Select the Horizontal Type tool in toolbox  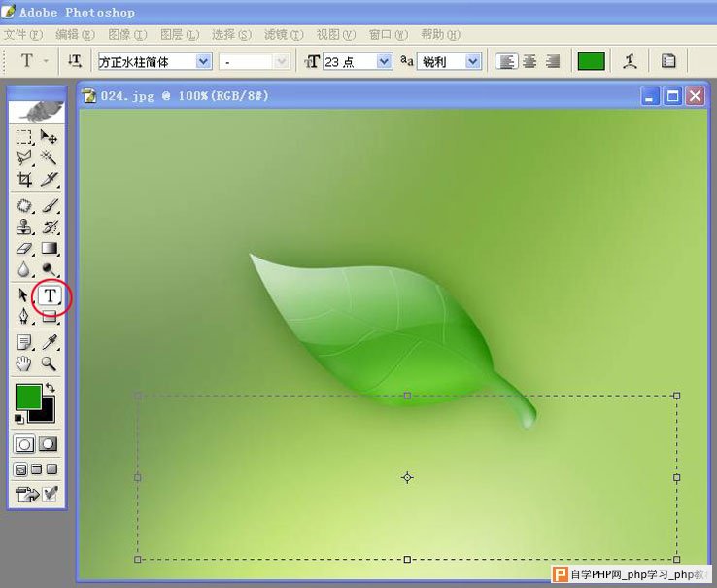[50, 296]
